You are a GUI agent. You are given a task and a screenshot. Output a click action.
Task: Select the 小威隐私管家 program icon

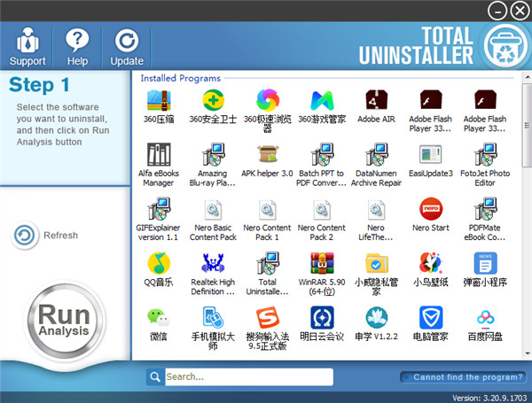coord(376,263)
